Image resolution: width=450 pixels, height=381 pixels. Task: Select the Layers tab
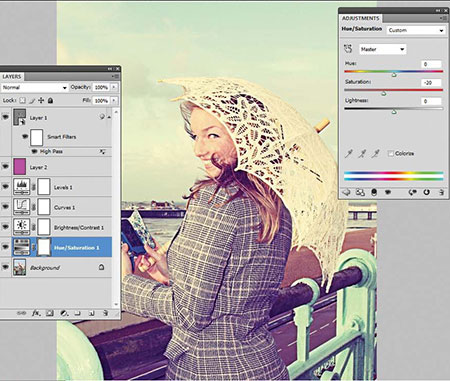click(x=12, y=77)
